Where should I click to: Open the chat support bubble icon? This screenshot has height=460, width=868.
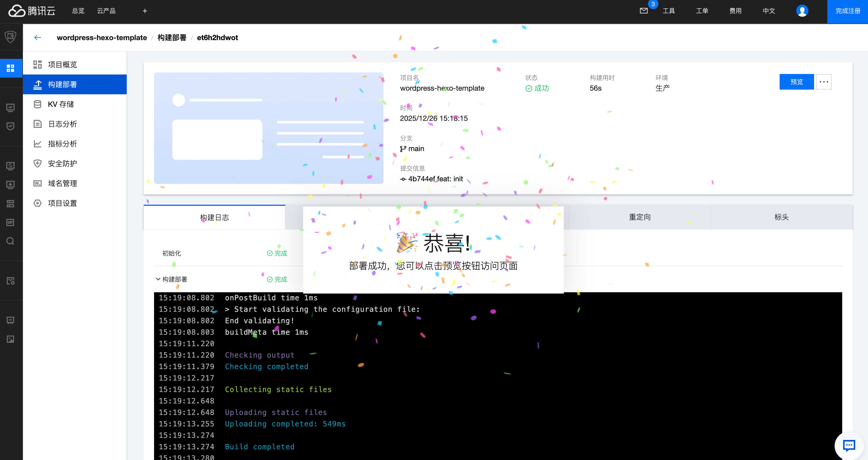[849, 445]
